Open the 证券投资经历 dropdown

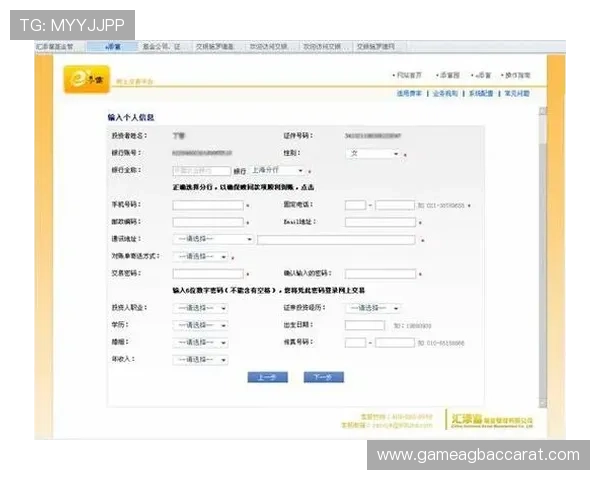tap(373, 308)
